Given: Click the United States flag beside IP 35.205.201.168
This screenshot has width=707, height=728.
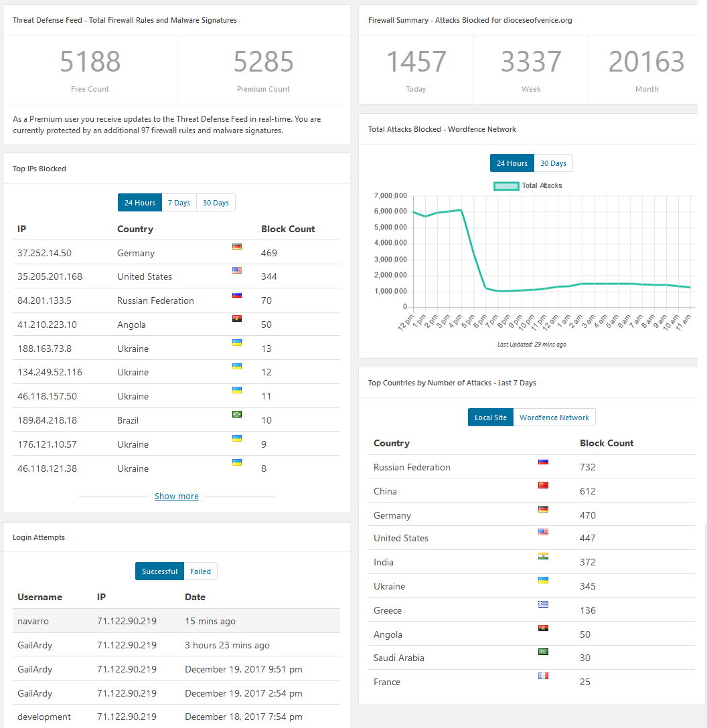Looking at the screenshot, I should coord(237,270).
